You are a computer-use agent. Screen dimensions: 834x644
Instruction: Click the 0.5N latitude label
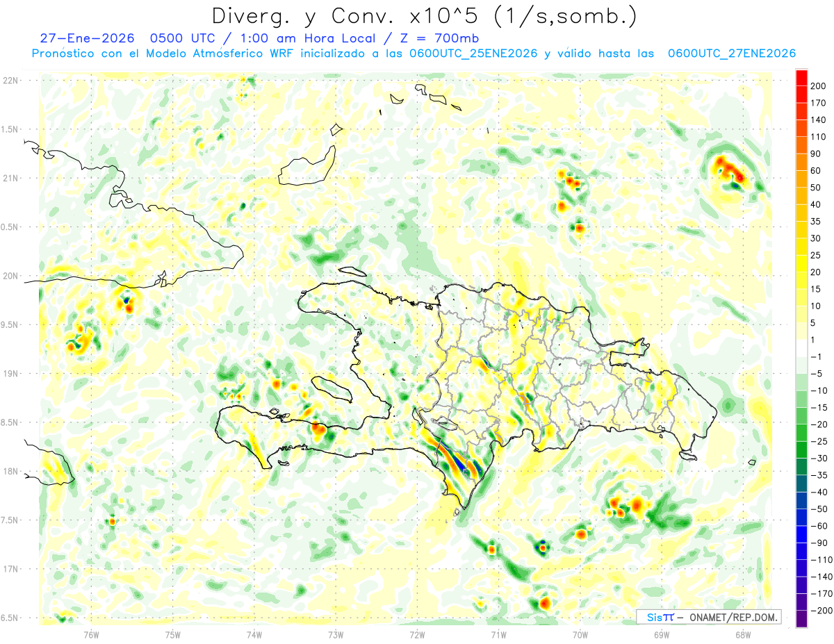tap(10, 227)
